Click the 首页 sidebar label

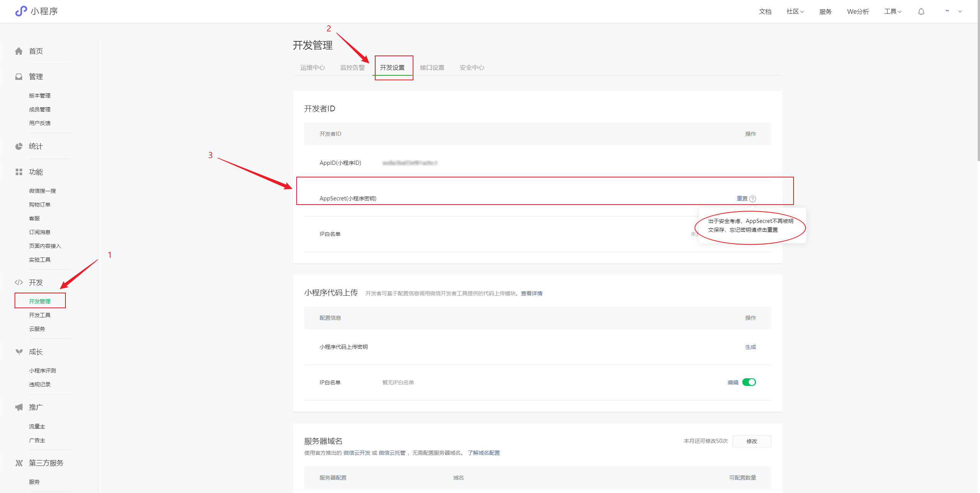(x=36, y=51)
